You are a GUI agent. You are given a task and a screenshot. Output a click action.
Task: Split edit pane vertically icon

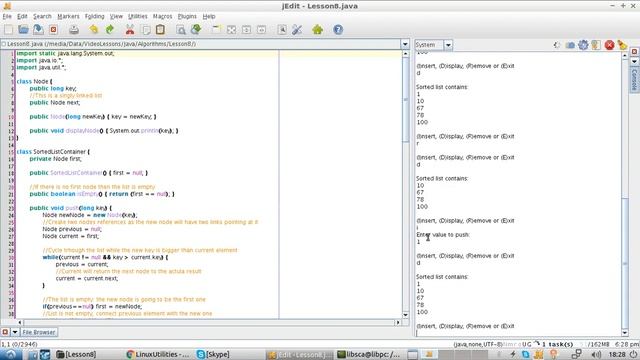coord(262,29)
